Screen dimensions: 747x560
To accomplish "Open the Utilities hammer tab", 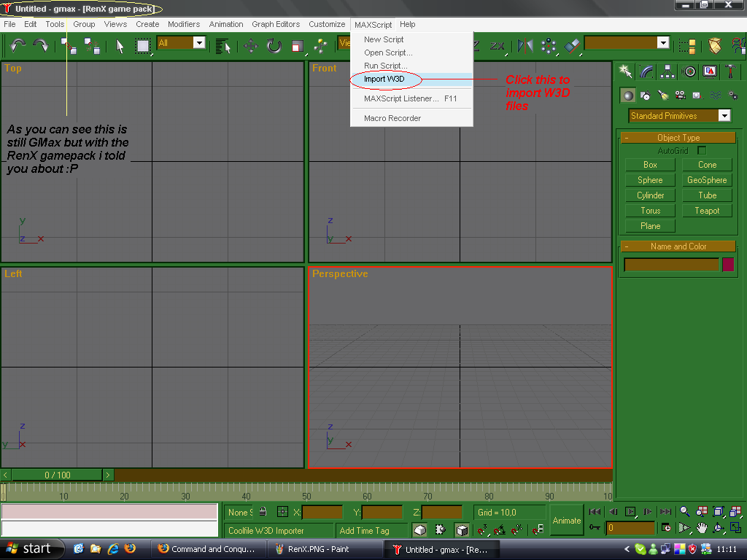I will (x=731, y=71).
